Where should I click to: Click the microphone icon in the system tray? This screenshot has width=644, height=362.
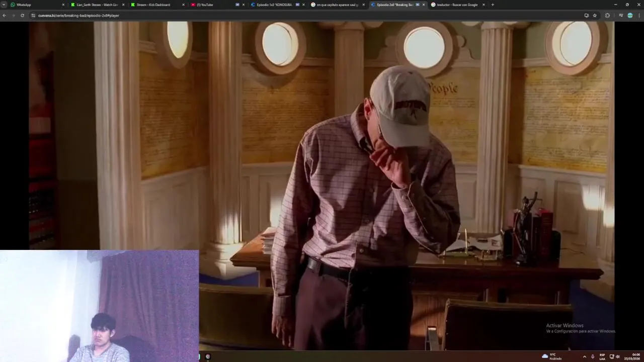[593, 356]
